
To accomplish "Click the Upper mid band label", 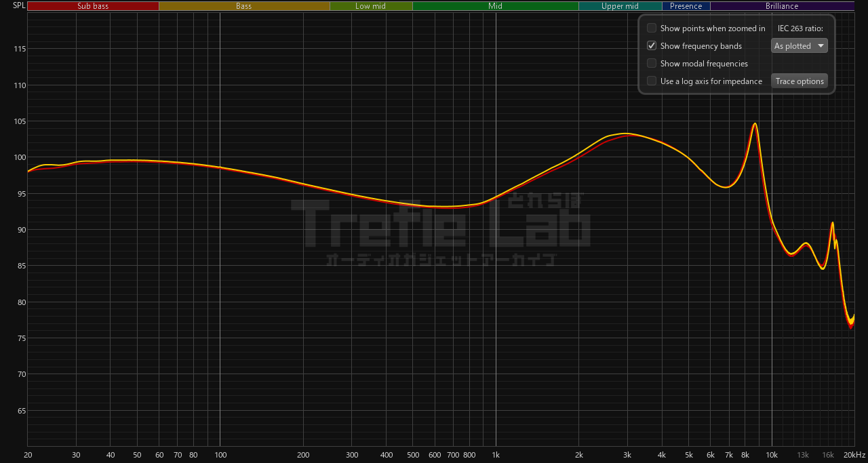I will click(x=620, y=6).
